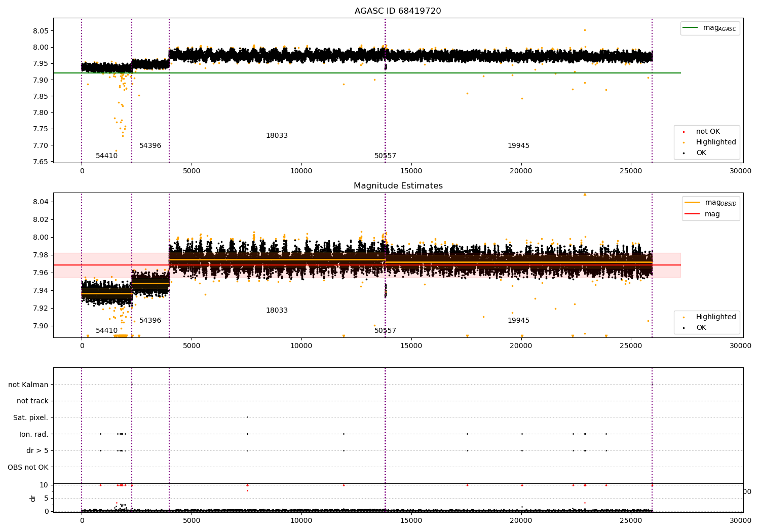Click the 'OBS not OK' flag row label
Screen dimensions: 760x532
pos(28,468)
